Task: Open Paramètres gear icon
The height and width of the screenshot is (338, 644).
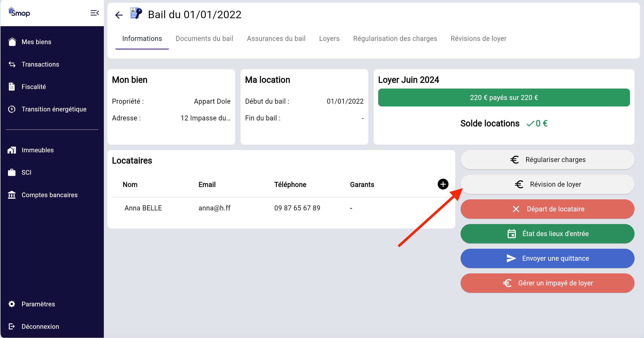Action: click(12, 304)
